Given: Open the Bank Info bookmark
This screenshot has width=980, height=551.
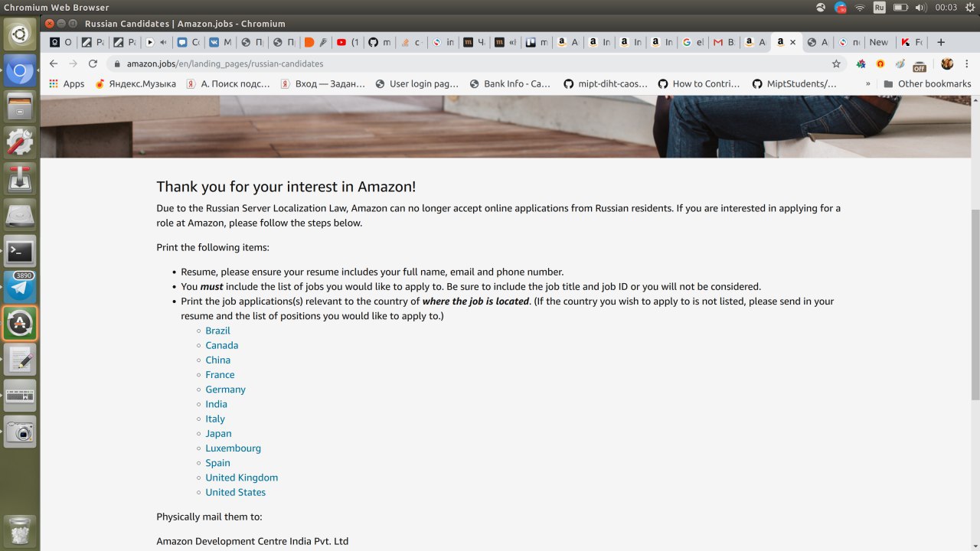Looking at the screenshot, I should [x=510, y=83].
